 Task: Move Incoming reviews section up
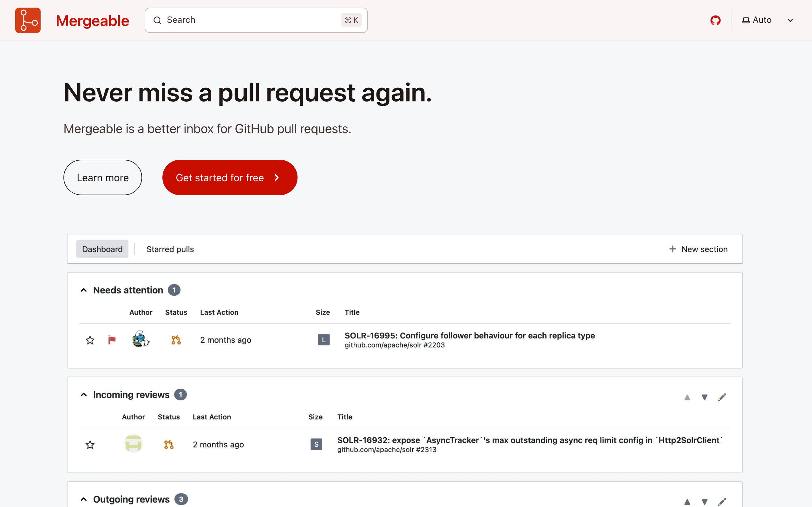(687, 397)
